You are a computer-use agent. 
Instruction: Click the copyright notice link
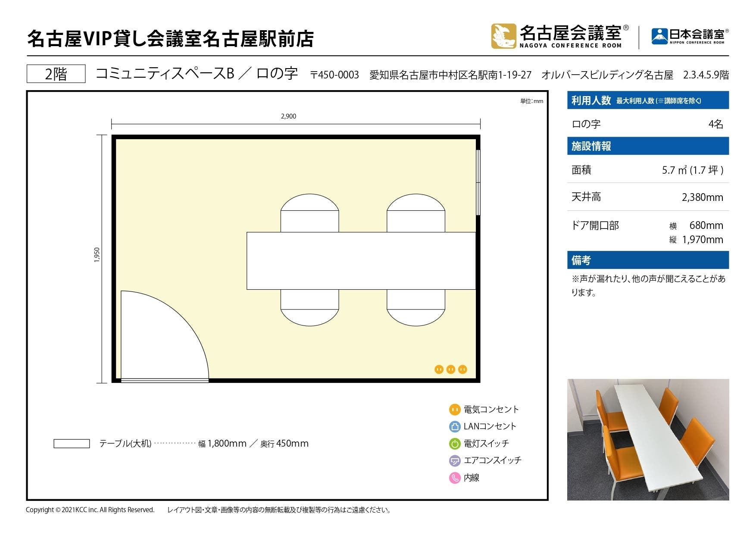point(90,510)
